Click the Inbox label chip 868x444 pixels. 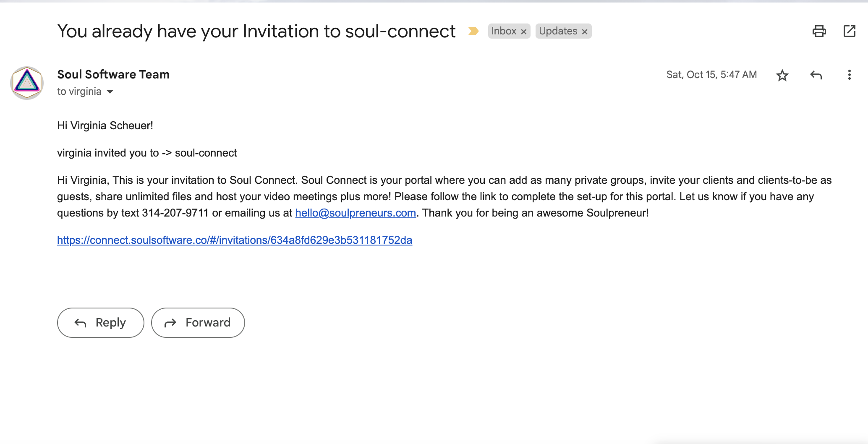[x=504, y=31]
